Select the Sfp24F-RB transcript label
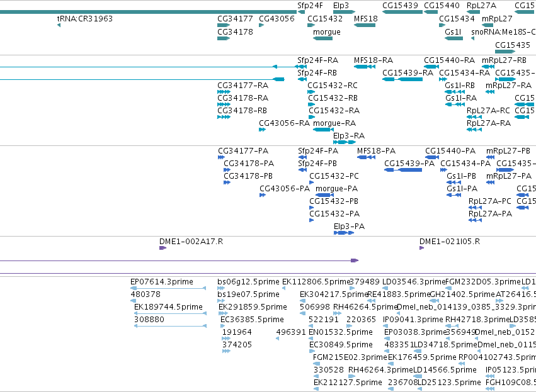Screen dimensions: 536x392 pyautogui.click(x=317, y=73)
